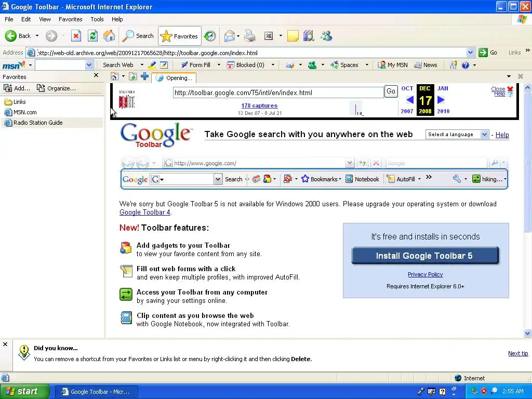Image resolution: width=532 pixels, height=399 pixels.
Task: Open the File menu
Action: (x=9, y=19)
